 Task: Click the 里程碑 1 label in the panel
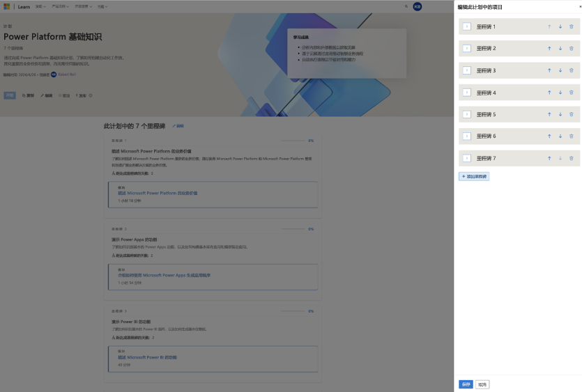tap(486, 26)
